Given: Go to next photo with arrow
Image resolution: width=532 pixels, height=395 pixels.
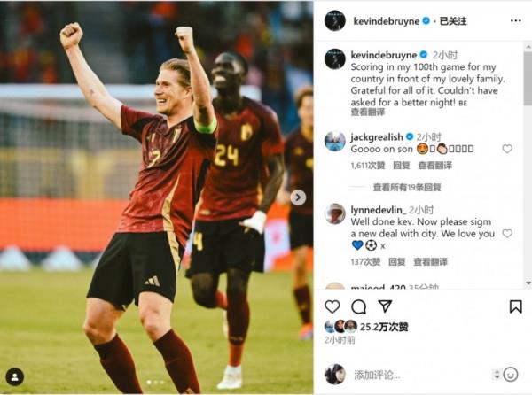Looking at the screenshot, I should coord(298,197).
